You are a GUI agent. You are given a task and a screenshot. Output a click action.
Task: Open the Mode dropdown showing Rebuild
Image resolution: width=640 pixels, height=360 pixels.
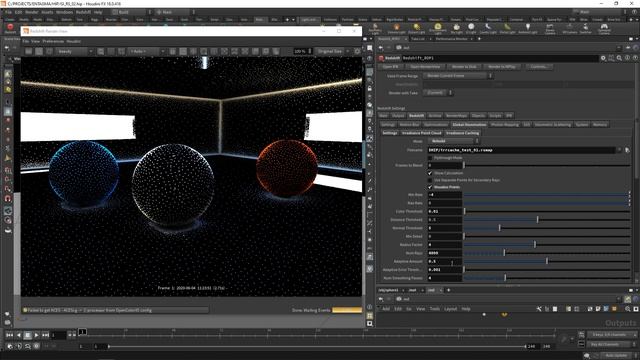point(453,141)
